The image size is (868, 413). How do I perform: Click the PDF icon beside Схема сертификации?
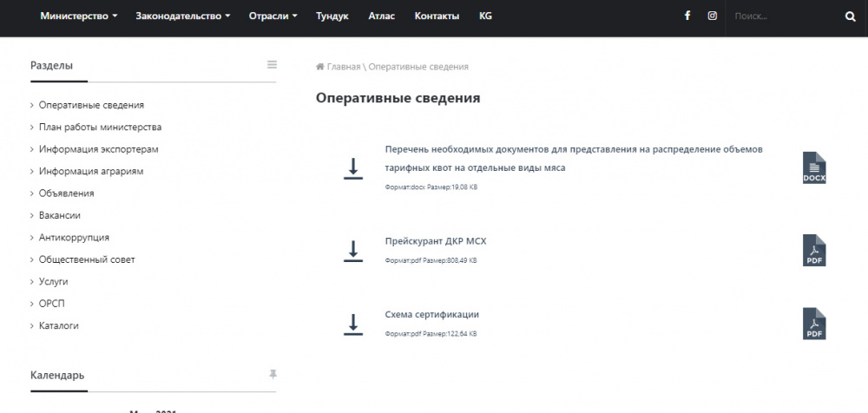[813, 324]
